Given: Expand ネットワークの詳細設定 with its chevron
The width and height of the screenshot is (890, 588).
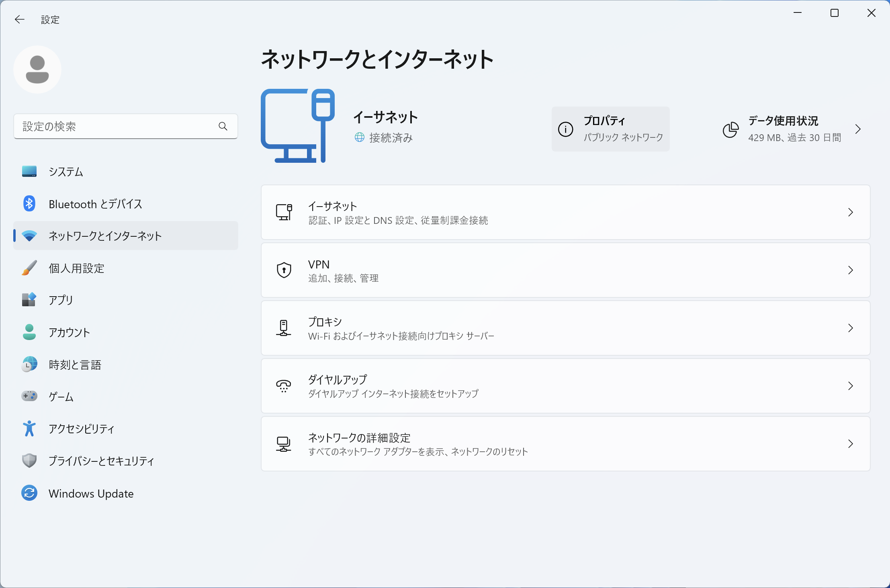Looking at the screenshot, I should click(851, 444).
